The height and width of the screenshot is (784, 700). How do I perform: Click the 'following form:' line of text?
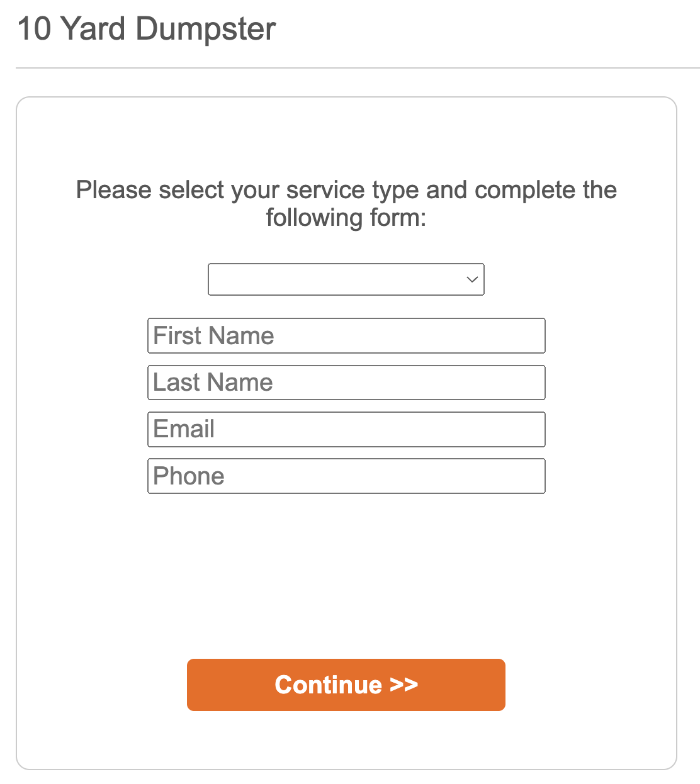click(x=346, y=218)
